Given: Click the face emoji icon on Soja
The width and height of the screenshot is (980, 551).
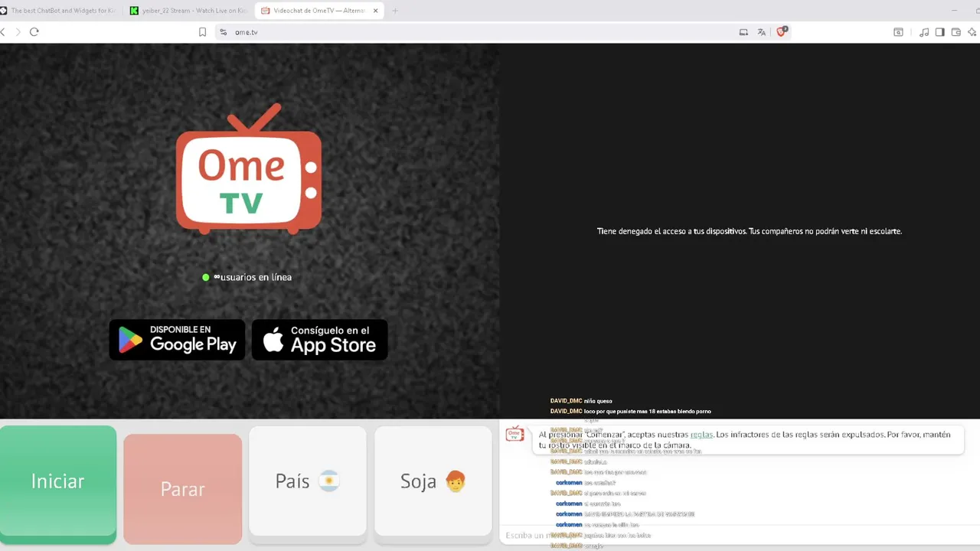Looking at the screenshot, I should (x=456, y=481).
